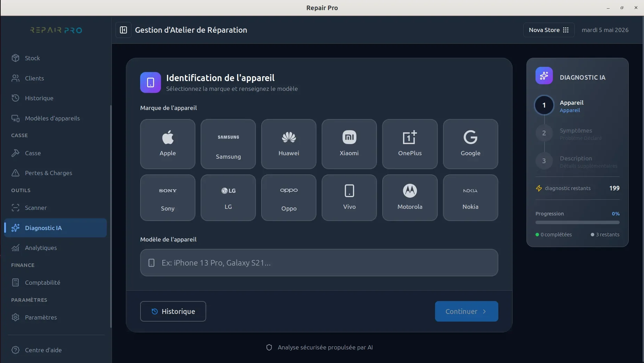Image resolution: width=644 pixels, height=363 pixels.
Task: Click the Stock box icon in sidebar
Action: (15, 58)
